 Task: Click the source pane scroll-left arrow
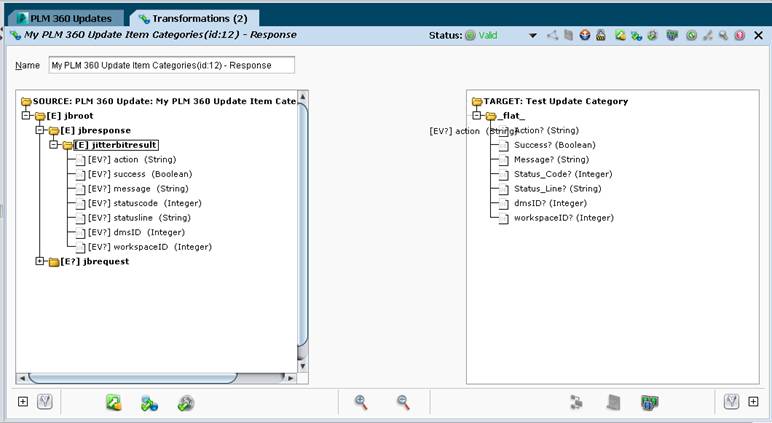[22, 378]
